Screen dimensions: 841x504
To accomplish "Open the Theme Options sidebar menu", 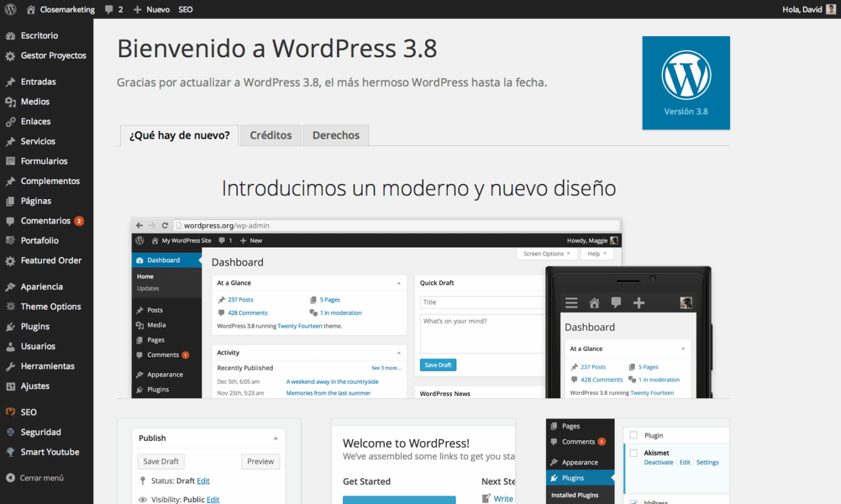I will coord(51,307).
